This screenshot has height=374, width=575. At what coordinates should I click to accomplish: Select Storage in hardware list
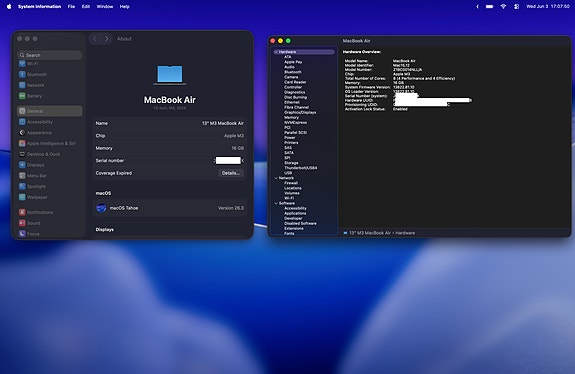click(x=291, y=163)
